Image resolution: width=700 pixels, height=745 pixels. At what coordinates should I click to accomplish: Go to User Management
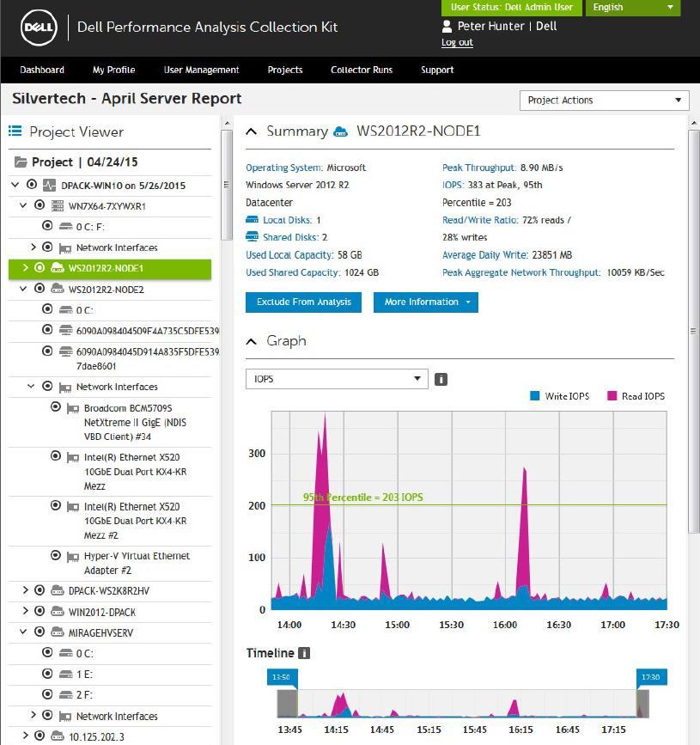201,70
